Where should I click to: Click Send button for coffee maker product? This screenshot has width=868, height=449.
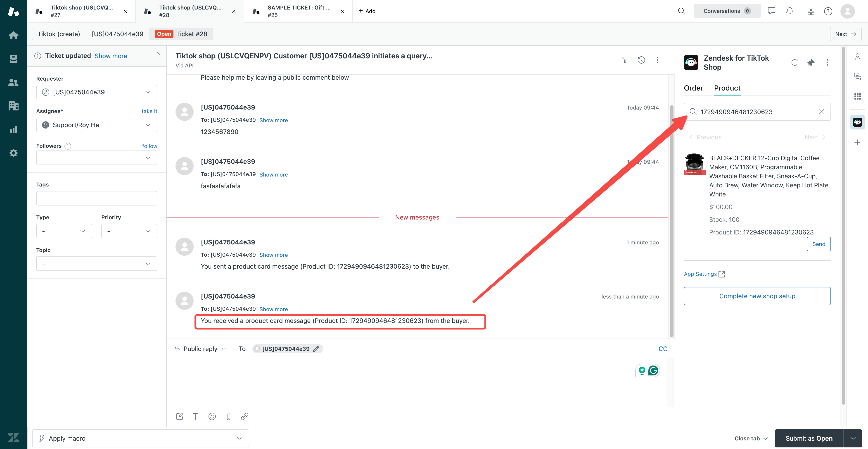(818, 244)
